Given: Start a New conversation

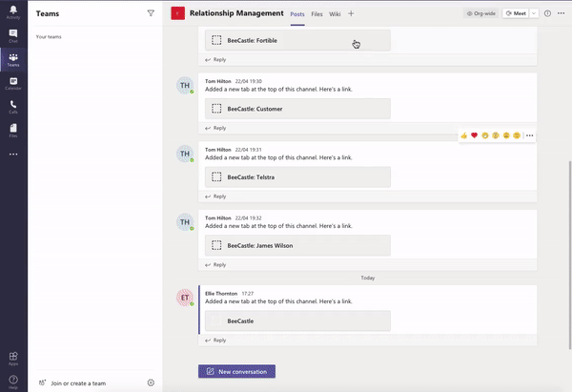Looking at the screenshot, I should click(236, 371).
